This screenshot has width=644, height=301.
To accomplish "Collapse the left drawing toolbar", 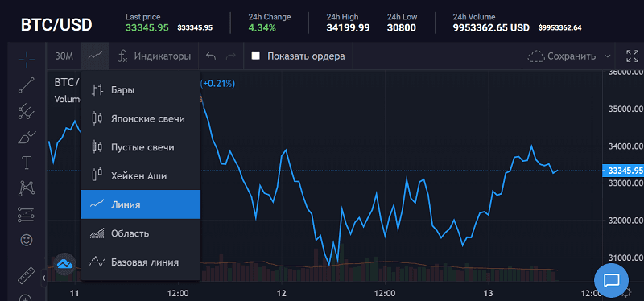I will click(44, 278).
